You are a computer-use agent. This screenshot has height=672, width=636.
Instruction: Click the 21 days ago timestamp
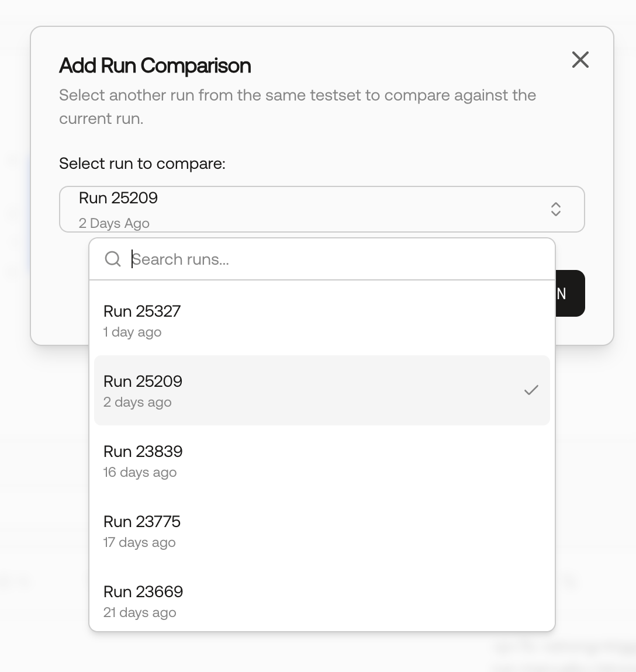pos(140,613)
